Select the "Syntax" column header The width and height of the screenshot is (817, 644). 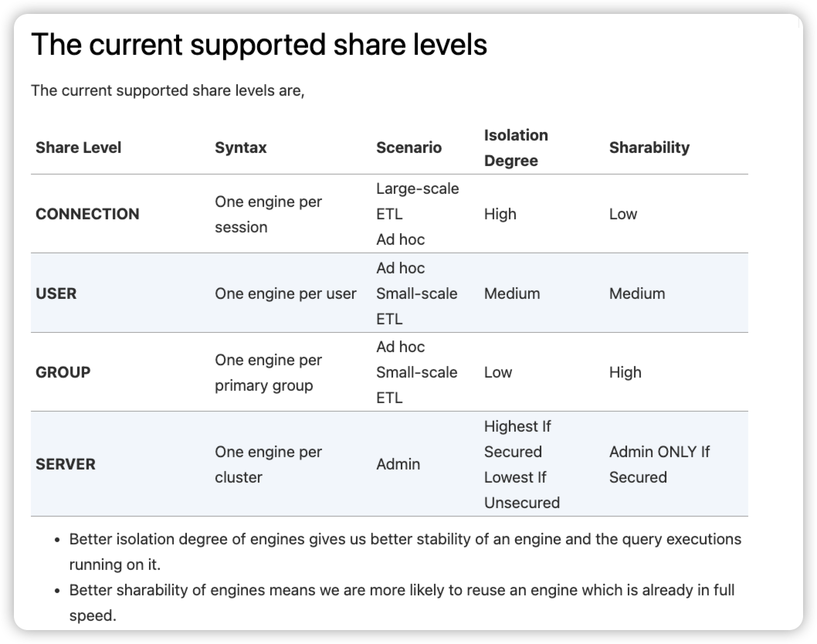(x=240, y=147)
